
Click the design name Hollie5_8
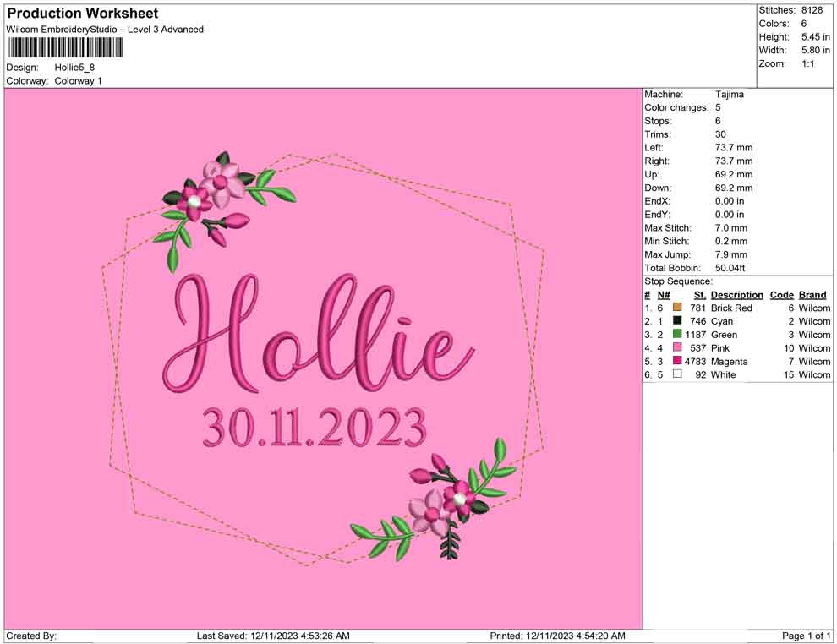coord(74,68)
